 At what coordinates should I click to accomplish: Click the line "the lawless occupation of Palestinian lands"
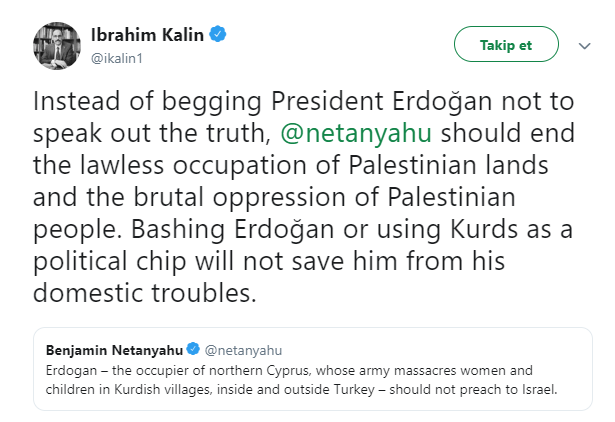pos(273,164)
